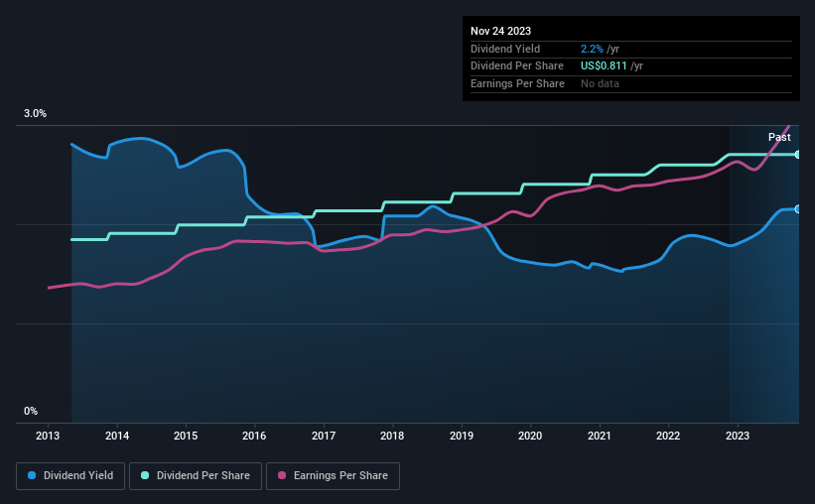Click the tooltip's Earnings Per Share row label

pyautogui.click(x=517, y=83)
